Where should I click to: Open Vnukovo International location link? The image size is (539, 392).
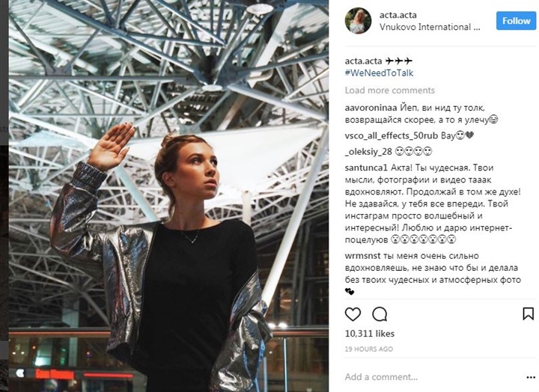pos(430,27)
